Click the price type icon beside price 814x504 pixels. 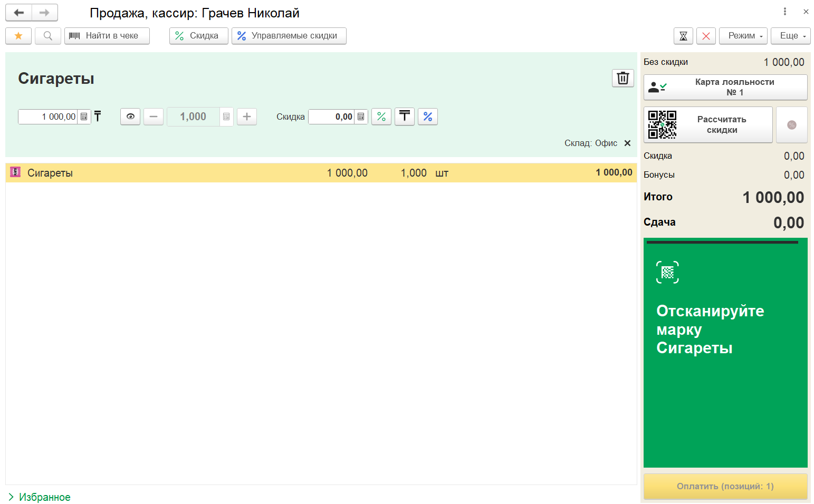click(98, 116)
